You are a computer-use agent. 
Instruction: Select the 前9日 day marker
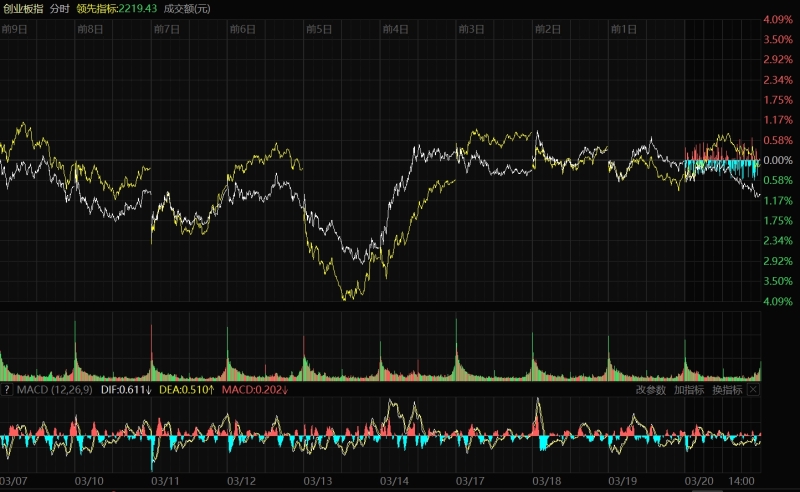click(x=14, y=29)
